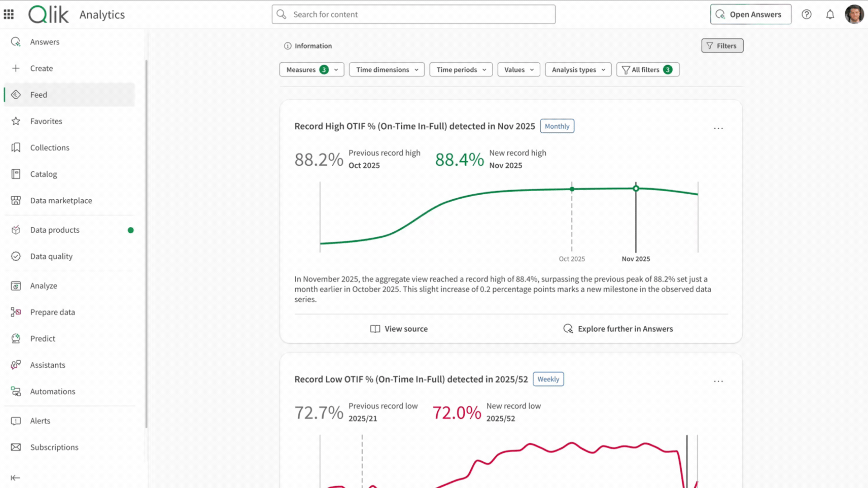Click the Open Answers button
The height and width of the screenshot is (488, 868).
(750, 14)
